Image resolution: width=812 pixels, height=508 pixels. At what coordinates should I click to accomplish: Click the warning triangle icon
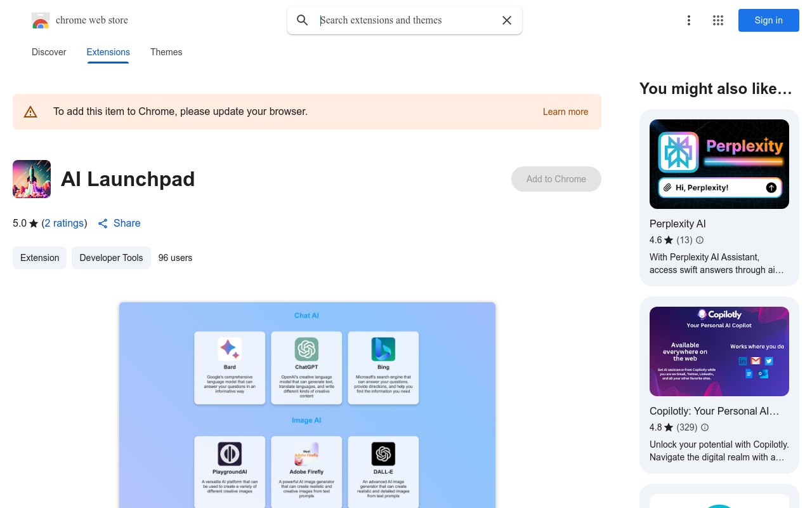point(30,112)
